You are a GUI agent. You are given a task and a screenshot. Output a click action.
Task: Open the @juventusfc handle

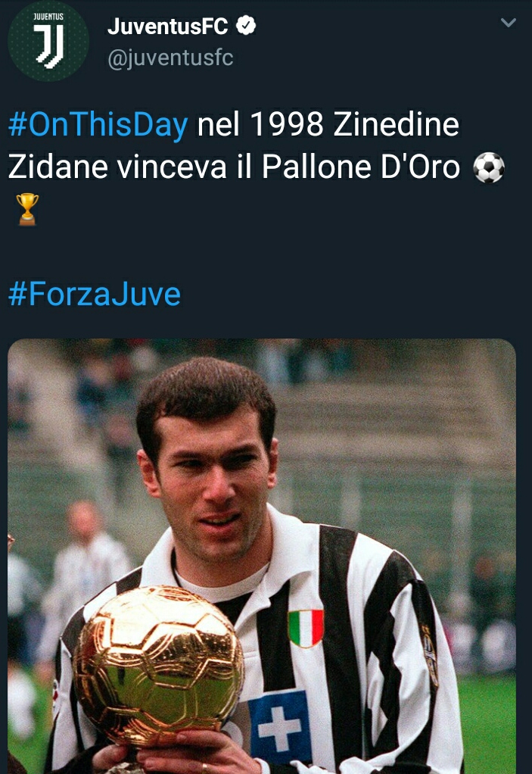coord(170,58)
